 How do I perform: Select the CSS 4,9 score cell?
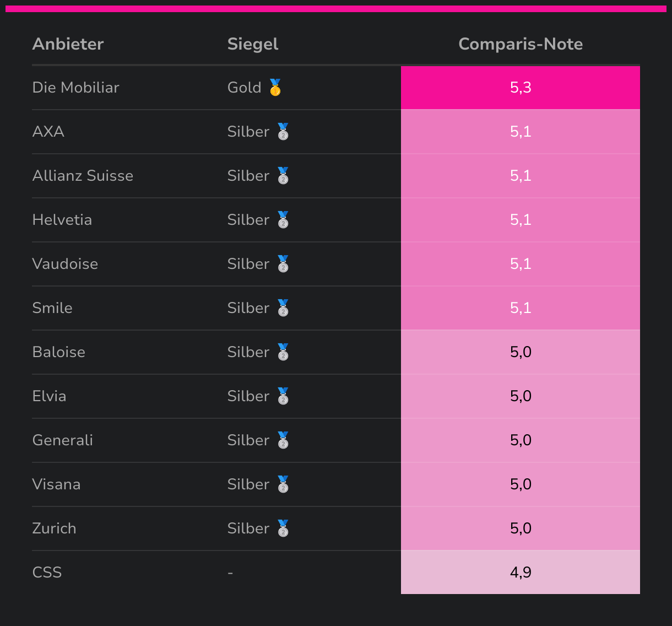521,573
